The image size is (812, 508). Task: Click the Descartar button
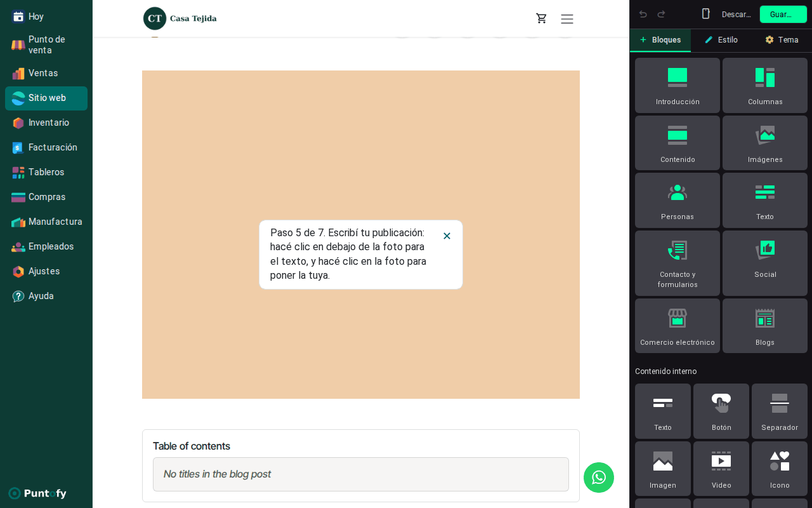(737, 14)
